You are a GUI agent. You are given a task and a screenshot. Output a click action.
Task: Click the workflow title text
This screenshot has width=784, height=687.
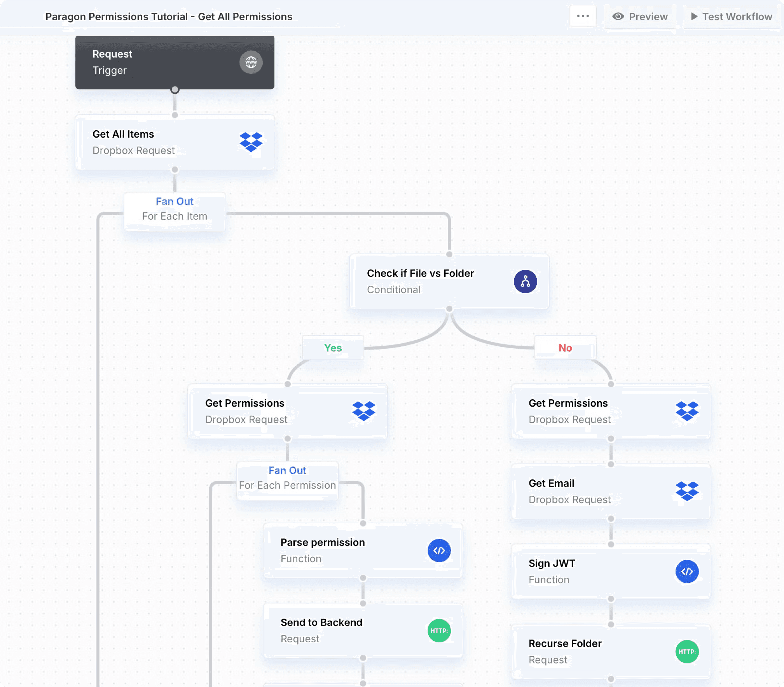click(x=169, y=16)
